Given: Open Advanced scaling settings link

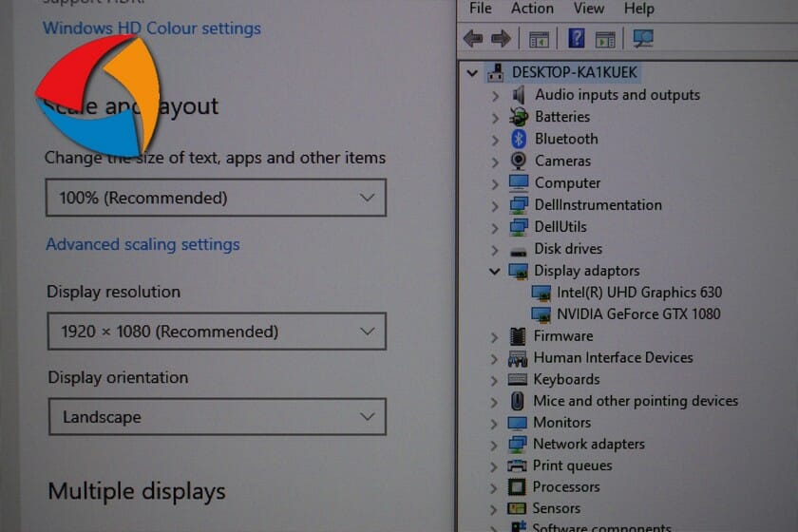Looking at the screenshot, I should 143,244.
